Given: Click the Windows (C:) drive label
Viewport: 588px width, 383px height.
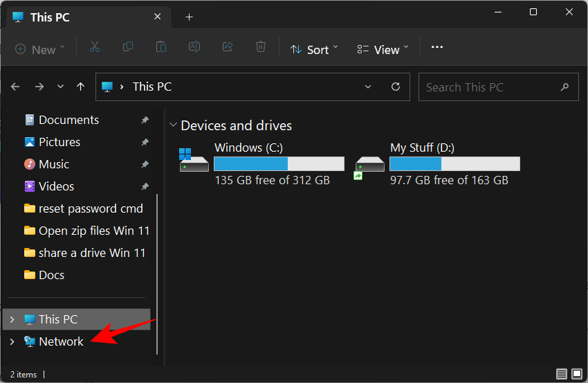Looking at the screenshot, I should click(248, 148).
